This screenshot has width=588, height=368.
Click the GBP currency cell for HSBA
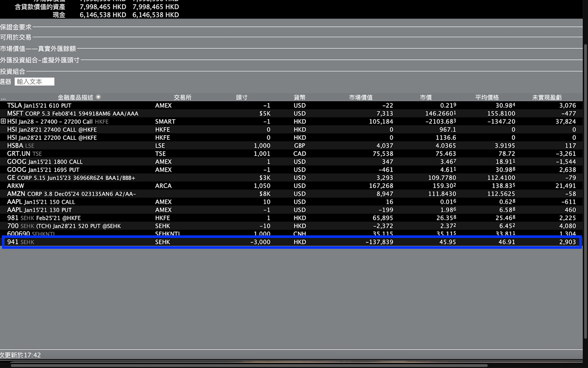click(x=300, y=146)
